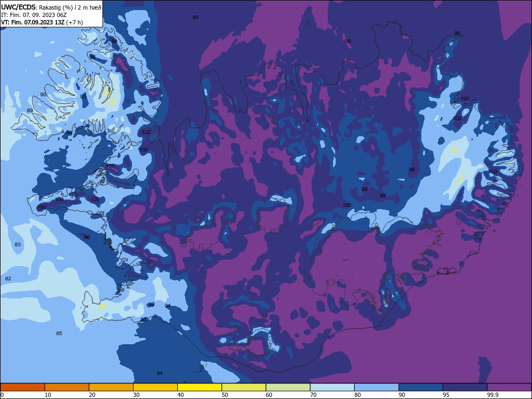Select the '30' legend scale label
Screen dimensions: 532x399
pyautogui.click(x=136, y=395)
